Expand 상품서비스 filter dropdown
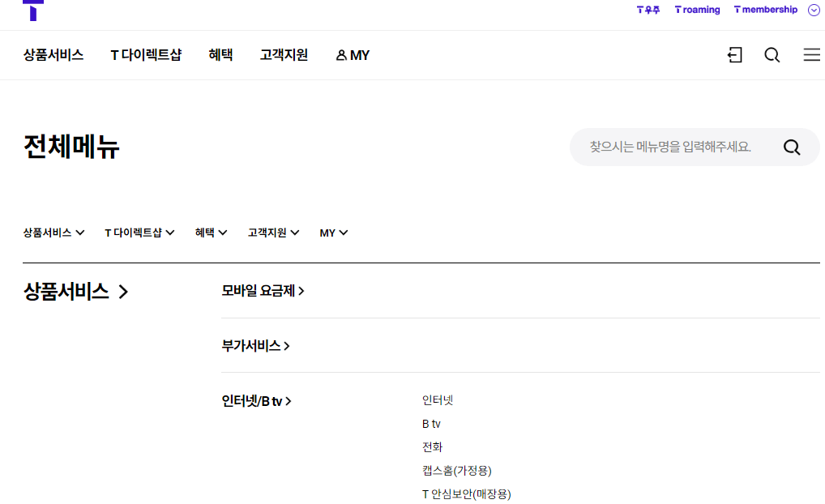 pyautogui.click(x=53, y=233)
